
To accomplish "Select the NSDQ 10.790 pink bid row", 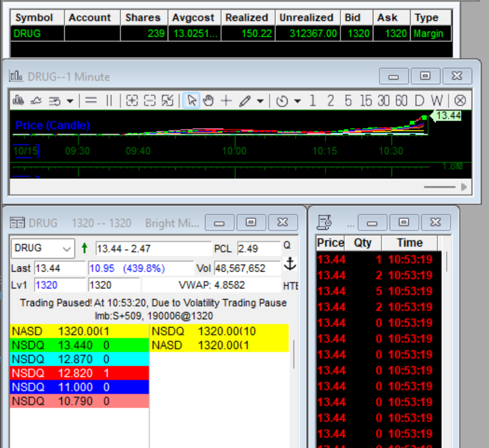I will point(79,401).
